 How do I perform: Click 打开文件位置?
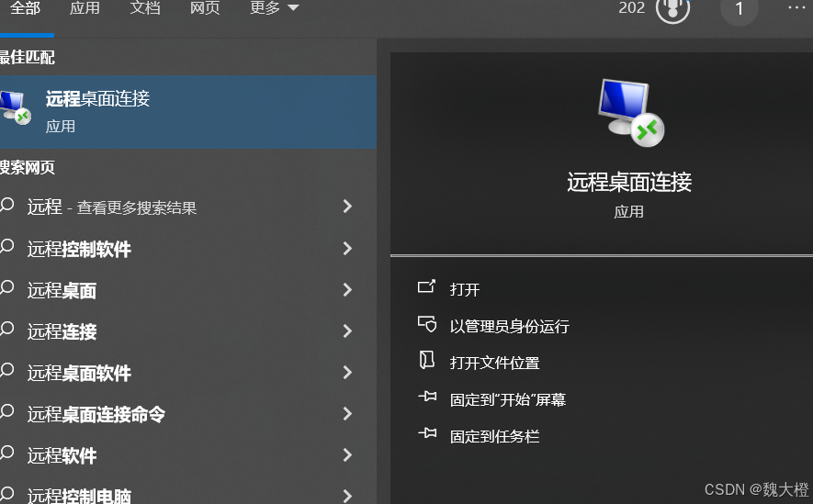tap(494, 363)
